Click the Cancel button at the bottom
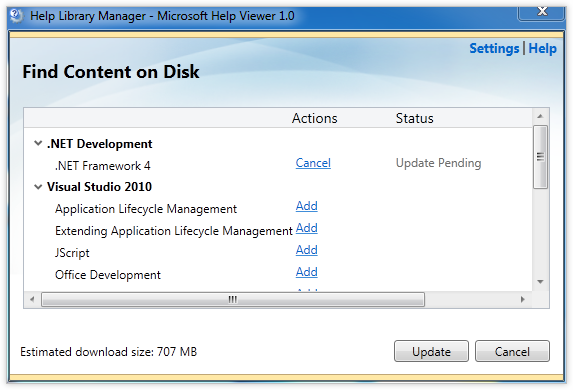The height and width of the screenshot is (390, 573). 512,351
